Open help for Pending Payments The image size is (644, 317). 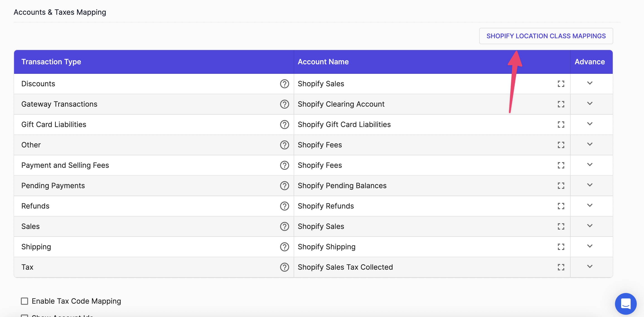click(284, 186)
